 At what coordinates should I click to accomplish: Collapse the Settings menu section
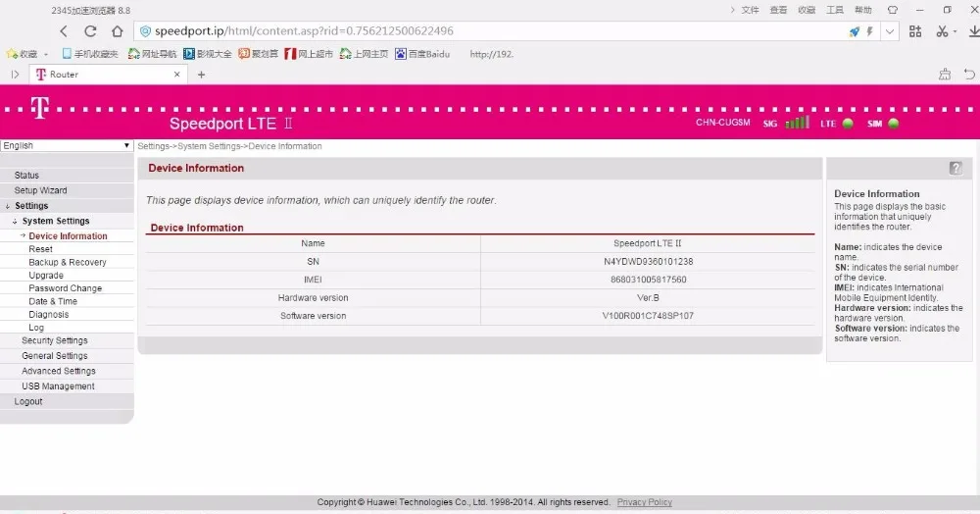point(31,206)
